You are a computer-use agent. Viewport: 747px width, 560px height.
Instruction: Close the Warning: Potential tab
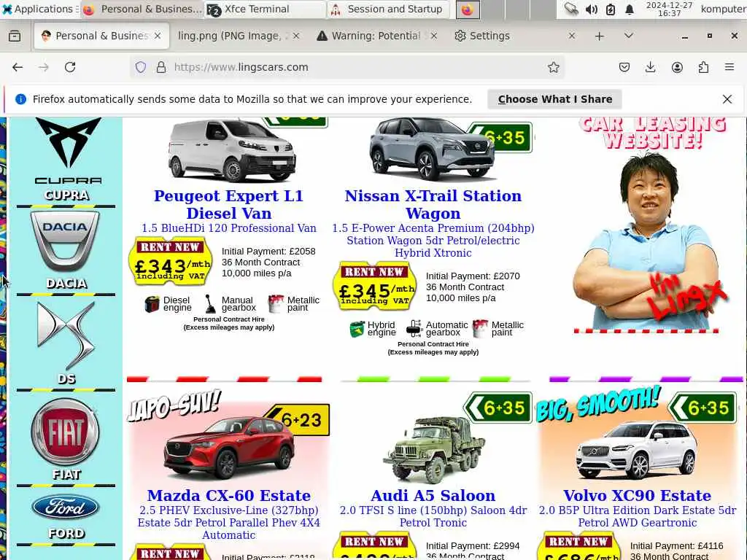433,36
